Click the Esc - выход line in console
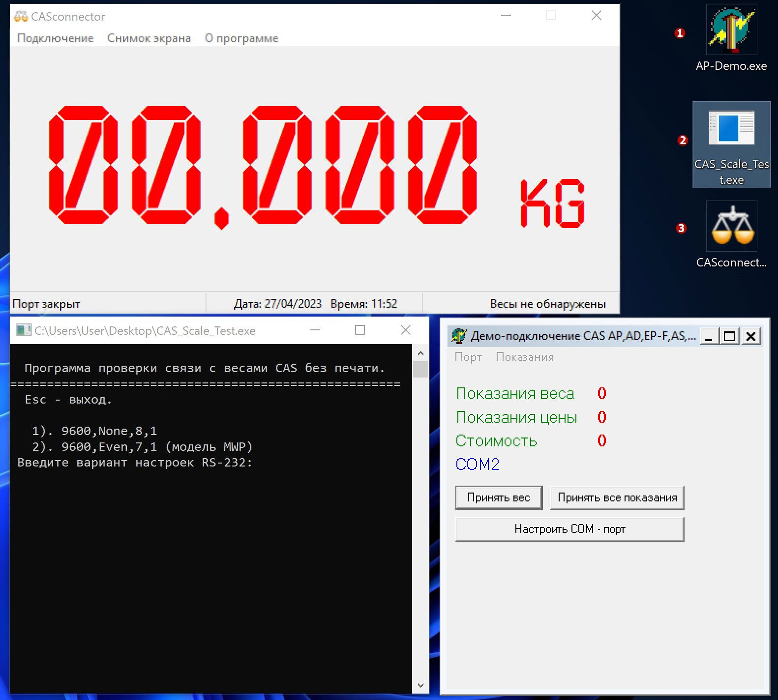778x700 pixels. coord(68,400)
